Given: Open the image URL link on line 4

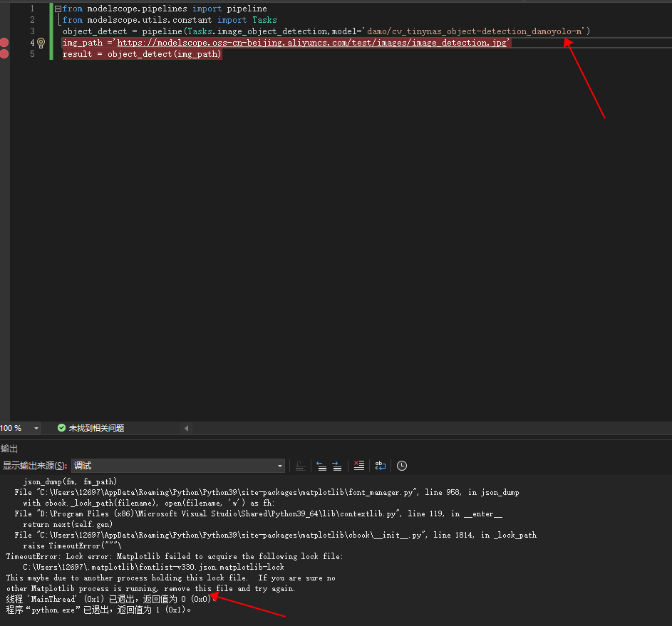Looking at the screenshot, I should [x=312, y=43].
